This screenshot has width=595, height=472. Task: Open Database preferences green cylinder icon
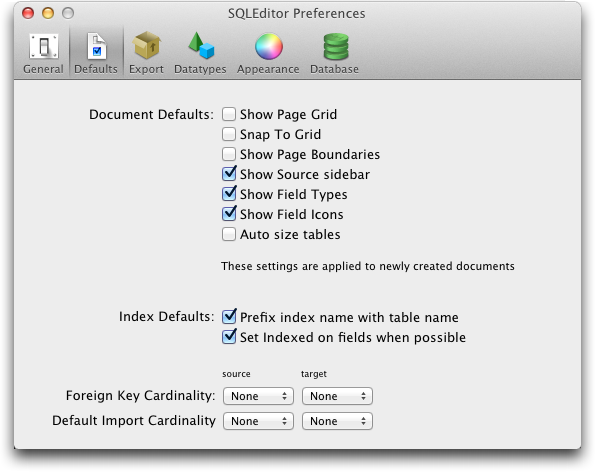tap(335, 46)
